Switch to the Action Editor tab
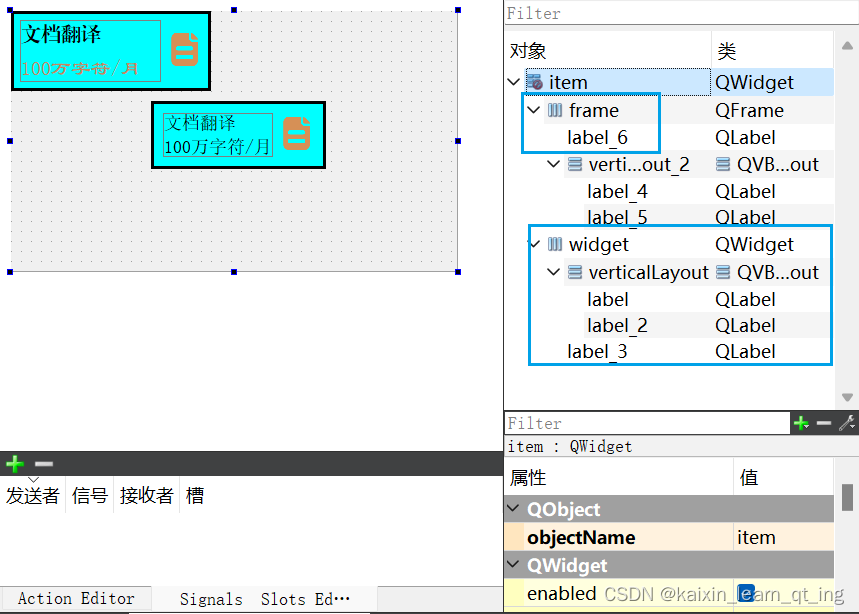The image size is (859, 614). [x=76, y=599]
